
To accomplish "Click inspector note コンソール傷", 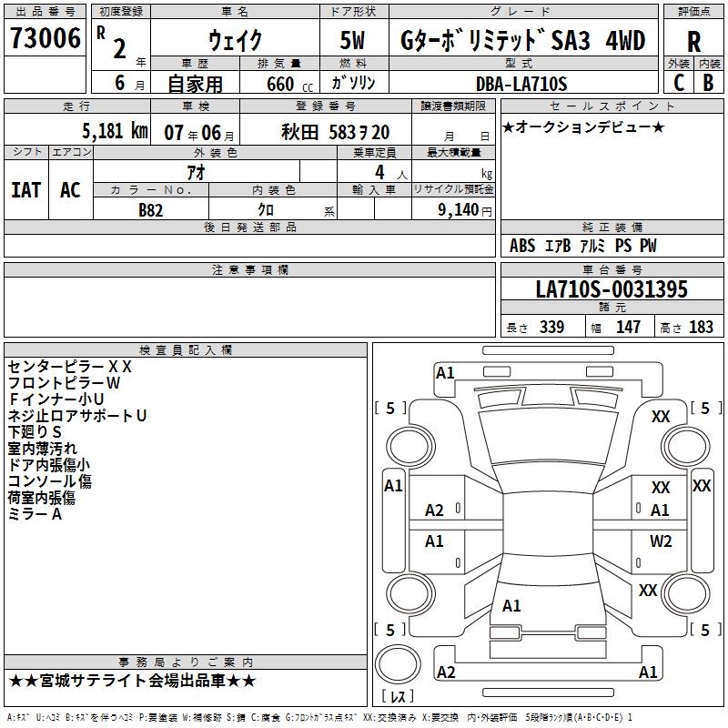I will pyautogui.click(x=50, y=481).
